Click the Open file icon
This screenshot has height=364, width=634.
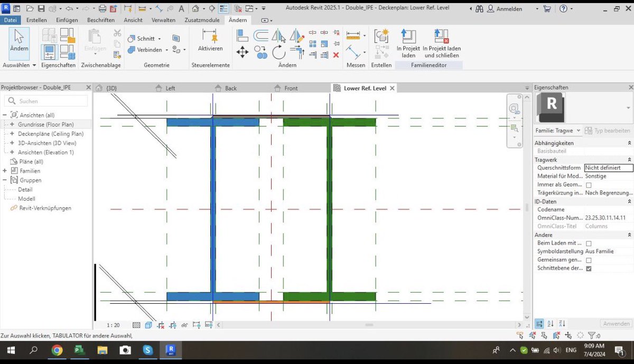[x=29, y=8]
